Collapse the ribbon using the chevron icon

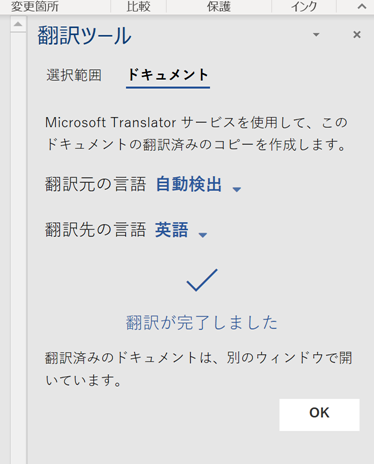(362, 6)
